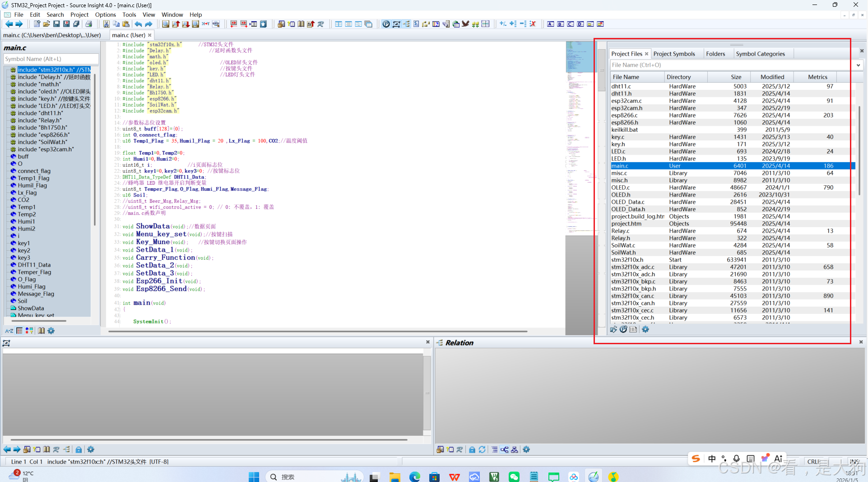The width and height of the screenshot is (868, 482).
Task: Switch to the Project Symbols tab
Action: 674,54
